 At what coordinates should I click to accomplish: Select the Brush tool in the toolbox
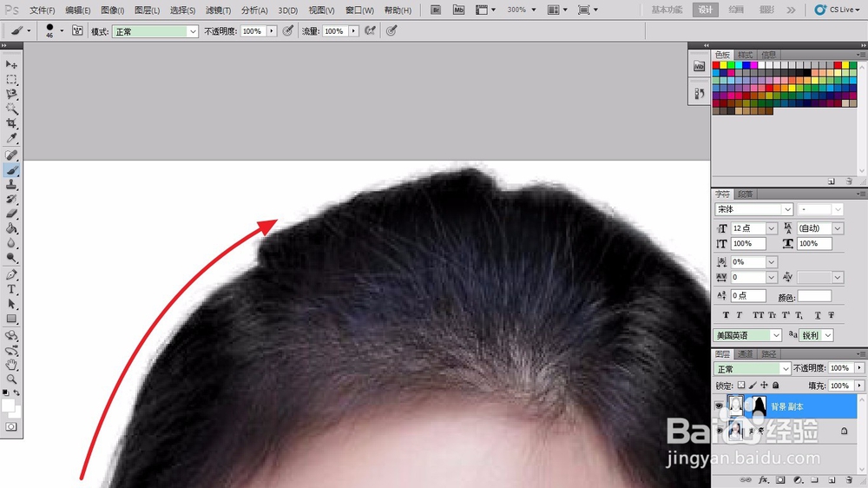[11, 170]
